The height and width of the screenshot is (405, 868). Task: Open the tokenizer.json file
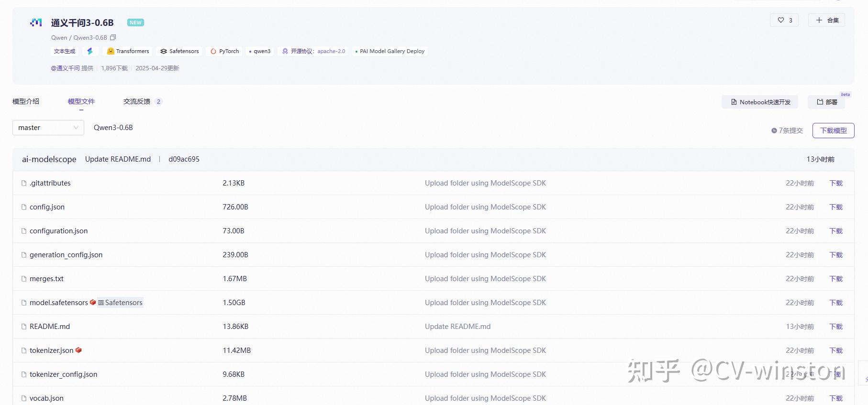(x=52, y=350)
